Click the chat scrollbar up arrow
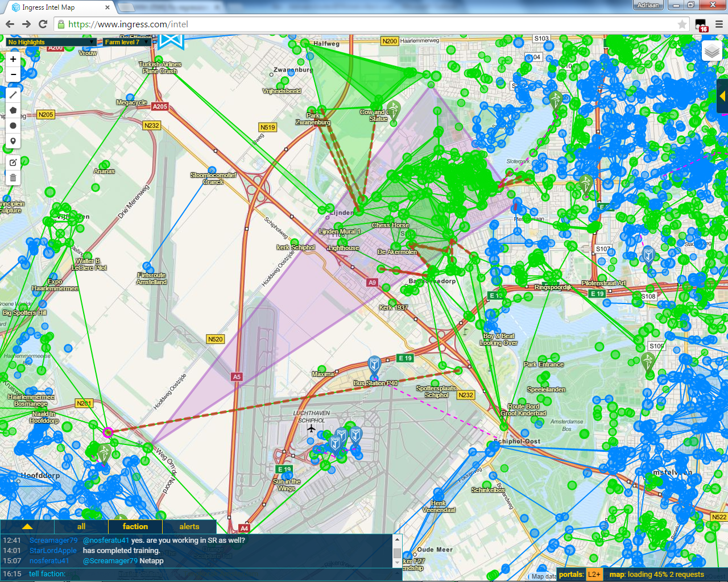 pos(397,539)
